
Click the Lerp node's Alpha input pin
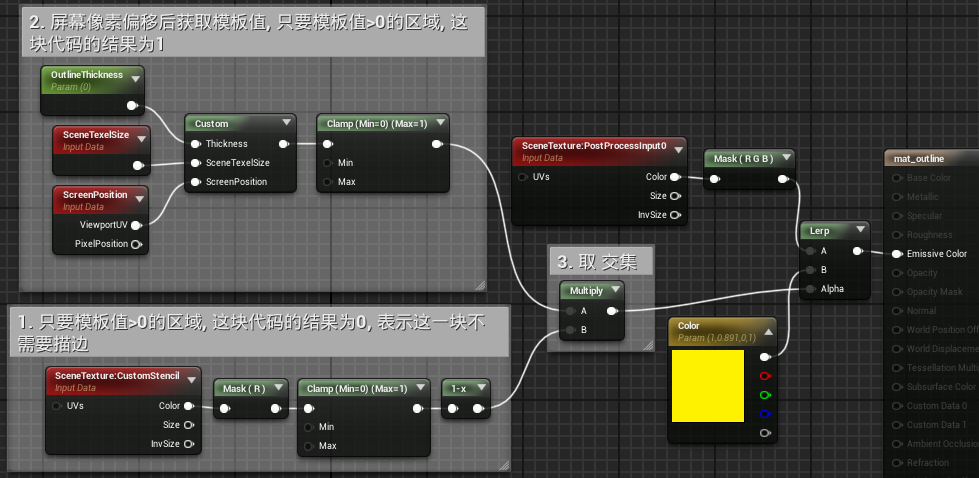point(810,289)
